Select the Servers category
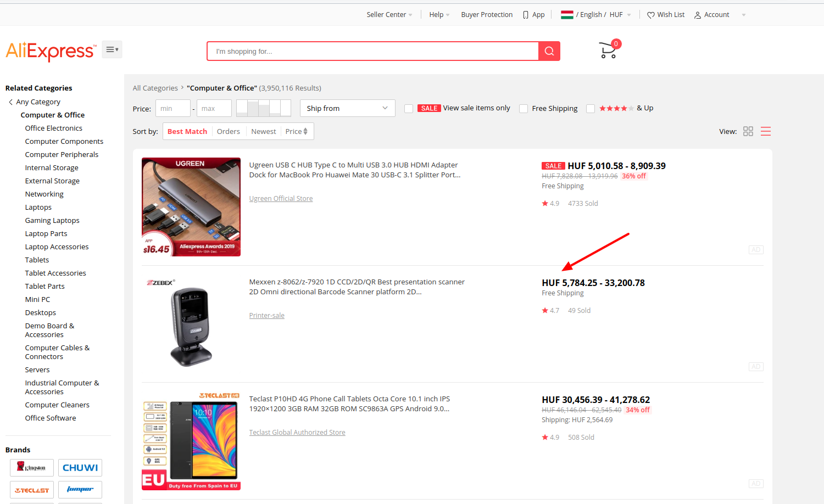This screenshot has width=824, height=504. tap(37, 370)
